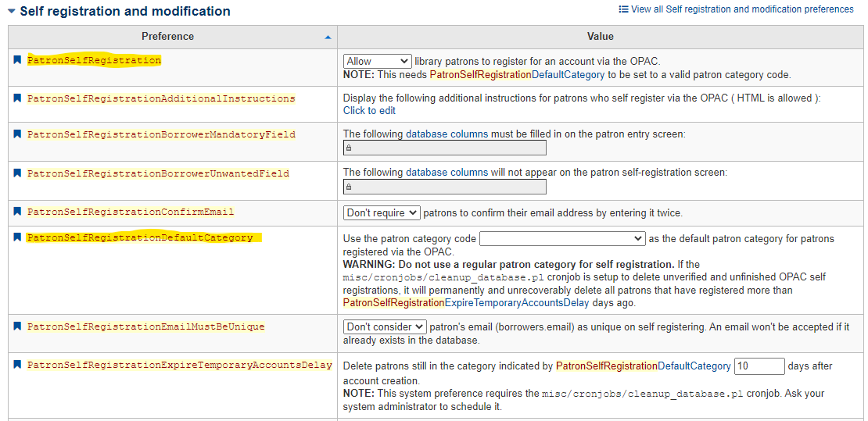Open the Don't consider dropdown for email uniqueness
Viewport: 868px width, 421px height.
tap(386, 327)
